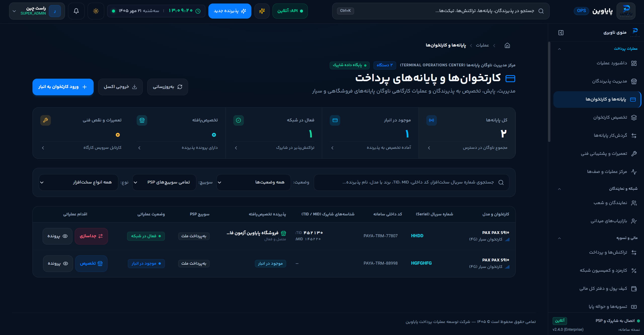The width and height of the screenshot is (644, 335).
Task: Click the بازاریاب‌های میدانی user icon
Action: (634, 221)
